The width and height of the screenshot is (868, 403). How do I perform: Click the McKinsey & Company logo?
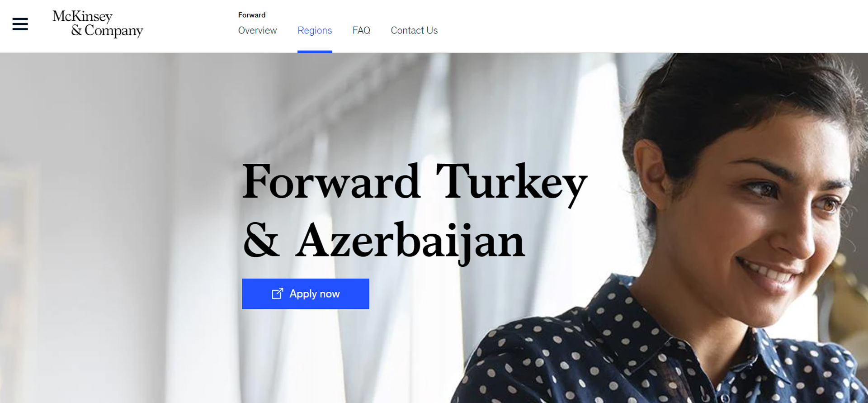coord(98,24)
